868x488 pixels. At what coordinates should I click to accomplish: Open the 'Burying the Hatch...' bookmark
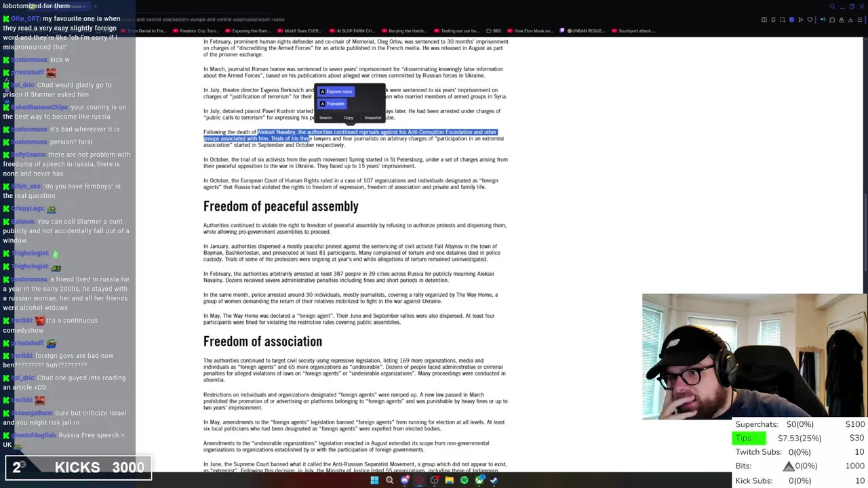(406, 31)
